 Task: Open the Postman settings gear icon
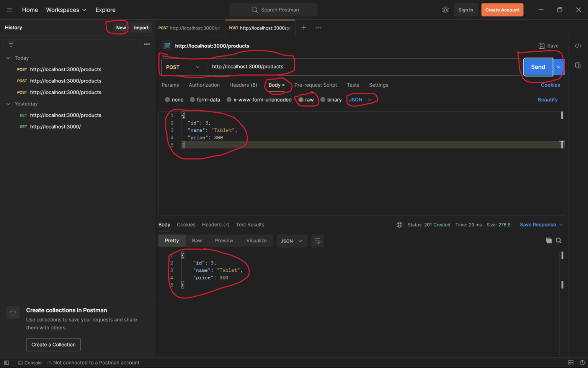pyautogui.click(x=445, y=10)
